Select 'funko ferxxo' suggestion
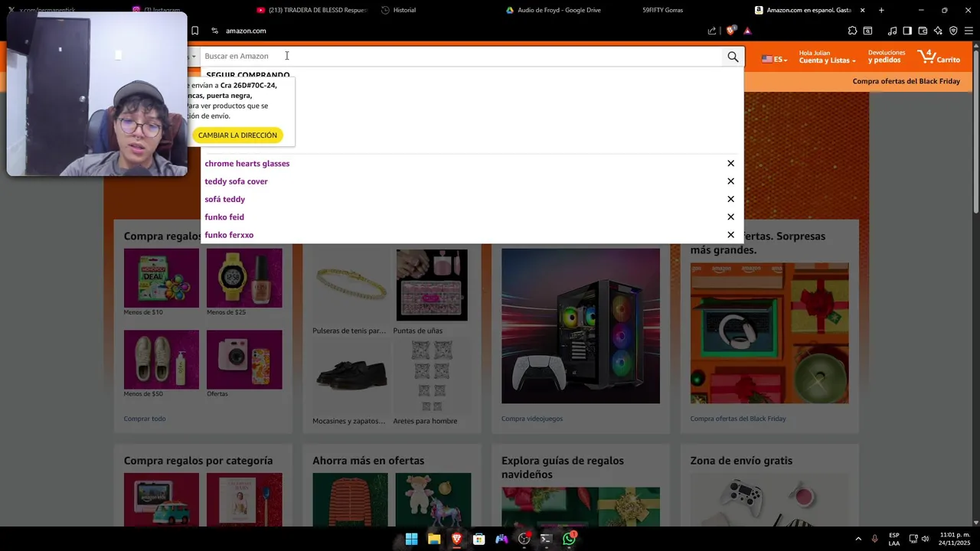The image size is (980, 551). click(229, 235)
